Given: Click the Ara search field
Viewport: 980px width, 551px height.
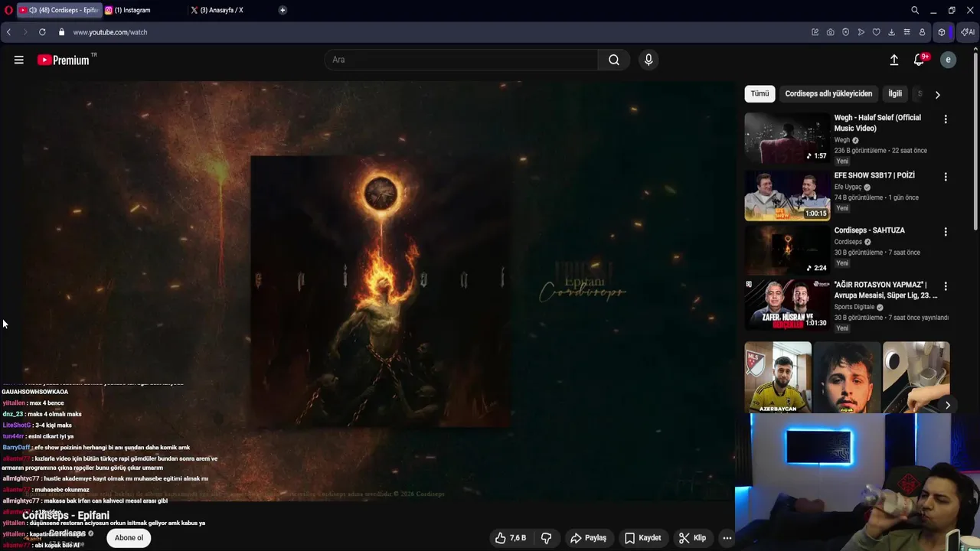Looking at the screenshot, I should click(461, 60).
